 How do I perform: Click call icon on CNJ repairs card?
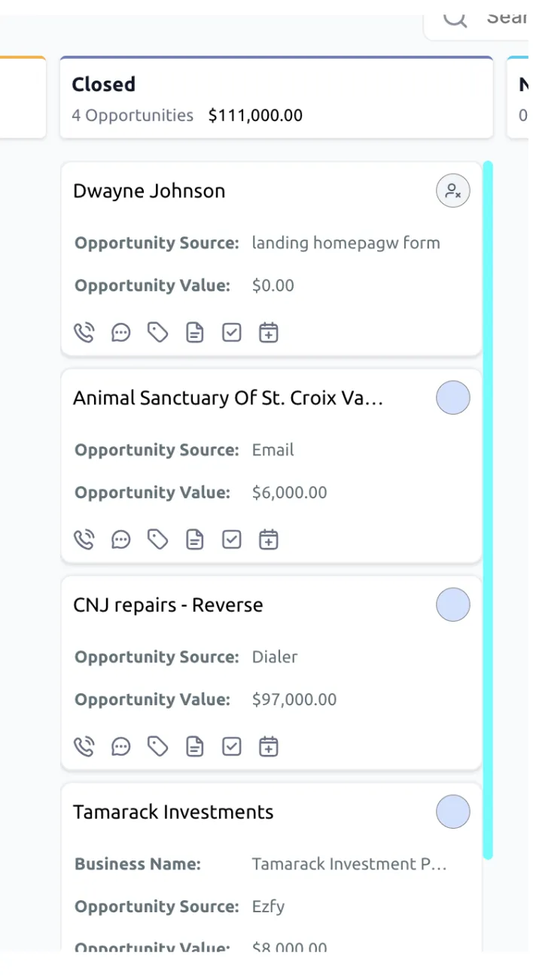point(84,747)
